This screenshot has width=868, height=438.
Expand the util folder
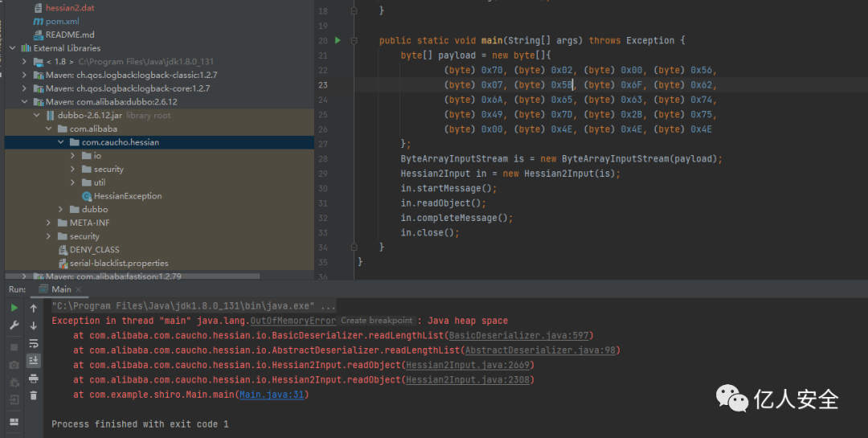coord(73,182)
